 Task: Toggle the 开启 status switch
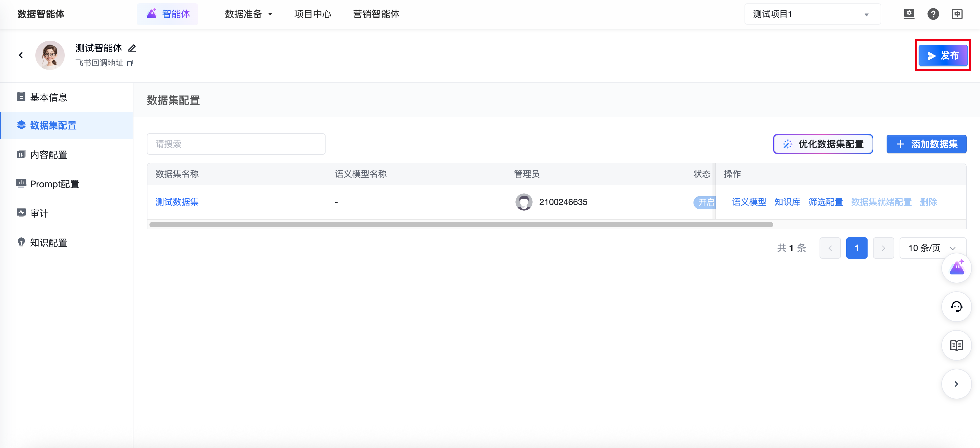coord(704,202)
